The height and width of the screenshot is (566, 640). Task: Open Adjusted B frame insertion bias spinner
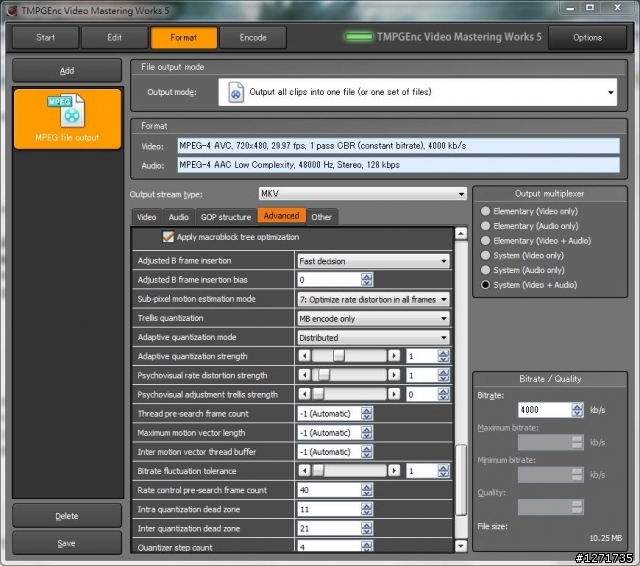click(x=367, y=280)
